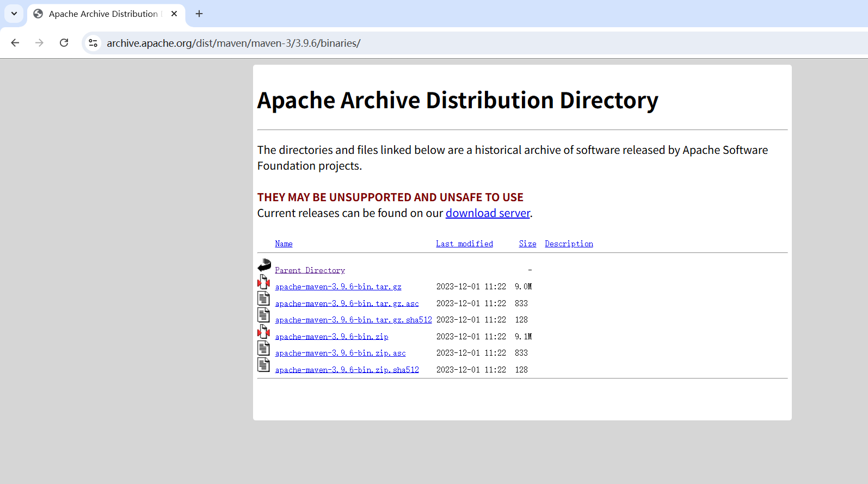Click the document icon beside bin.tar.gz.sha512
The width and height of the screenshot is (868, 484).
(x=264, y=315)
